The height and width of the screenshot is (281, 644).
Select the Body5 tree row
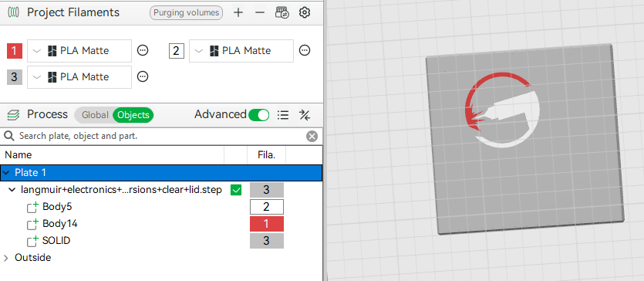[x=161, y=207]
